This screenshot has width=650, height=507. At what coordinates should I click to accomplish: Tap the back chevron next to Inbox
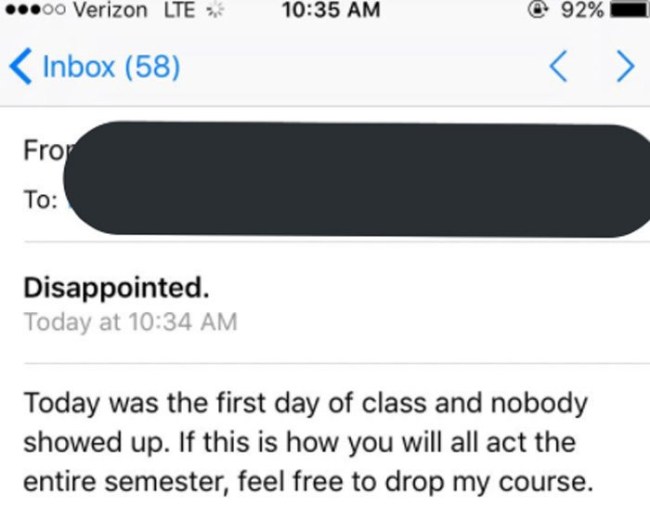[19, 67]
